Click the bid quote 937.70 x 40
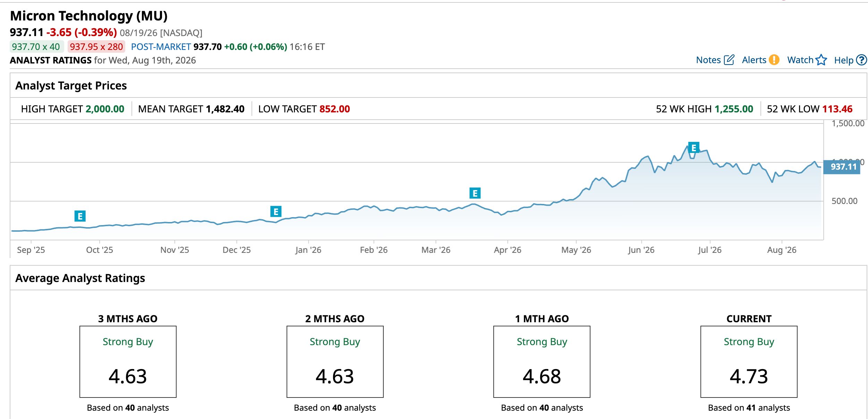Image resolution: width=868 pixels, height=419 pixels. (x=36, y=47)
